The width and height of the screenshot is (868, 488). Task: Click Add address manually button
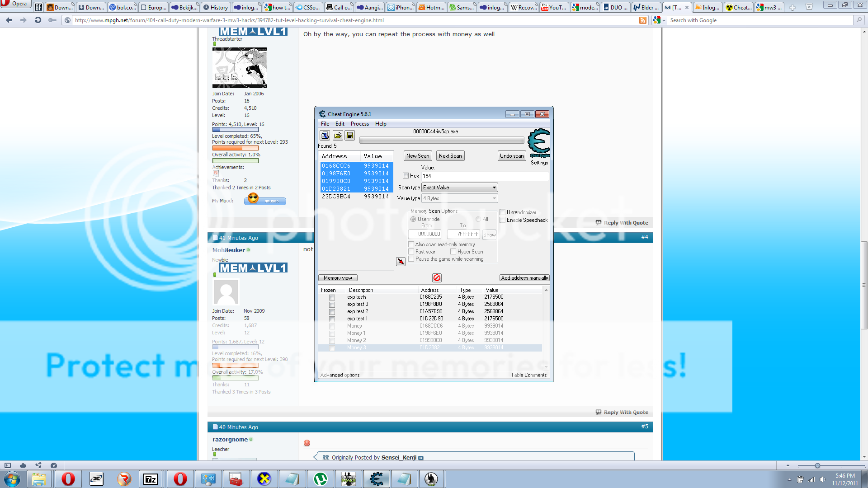point(524,278)
